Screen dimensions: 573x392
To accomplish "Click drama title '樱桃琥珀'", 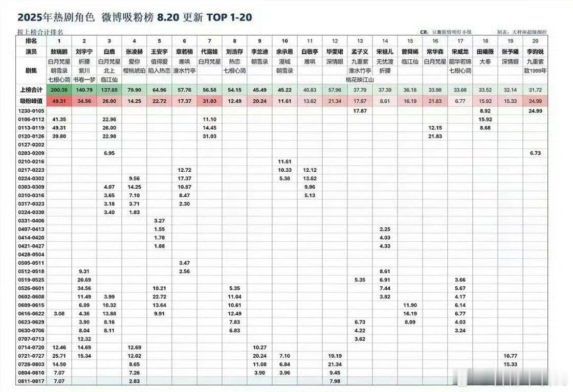I will point(134,71).
